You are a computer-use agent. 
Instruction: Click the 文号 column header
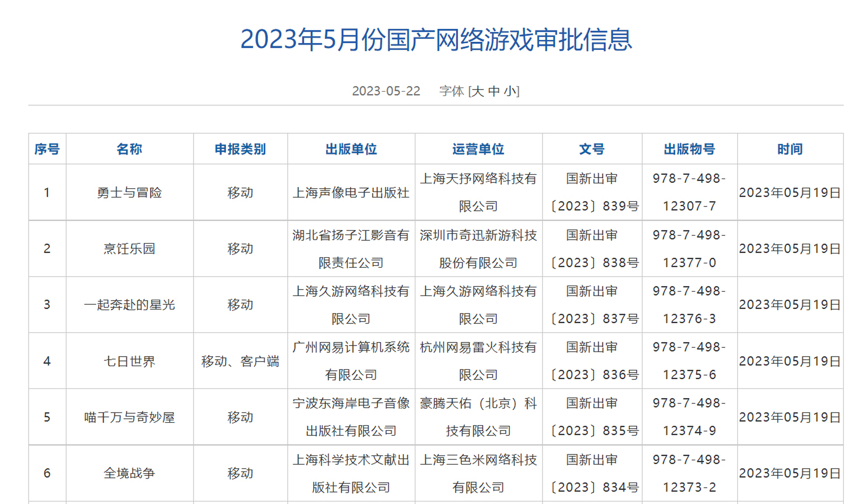(x=592, y=149)
